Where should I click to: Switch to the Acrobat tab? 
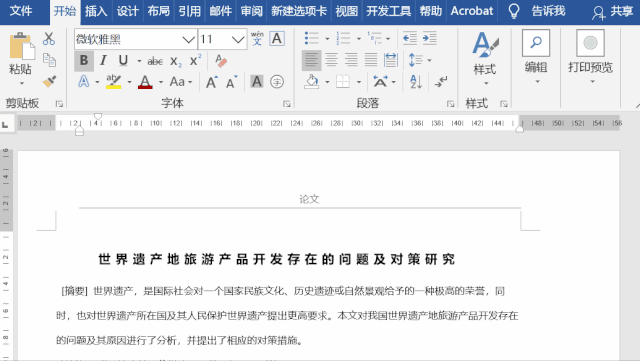tap(472, 11)
